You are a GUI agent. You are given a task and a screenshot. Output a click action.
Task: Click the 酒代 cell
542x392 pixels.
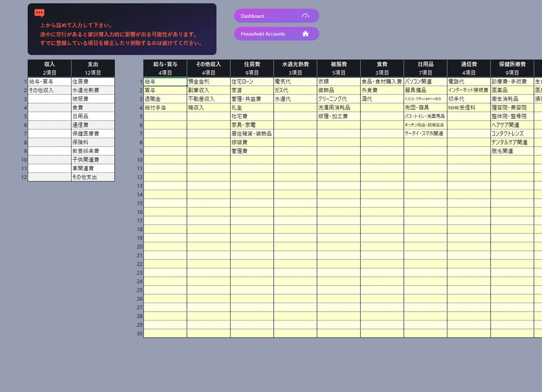click(382, 99)
